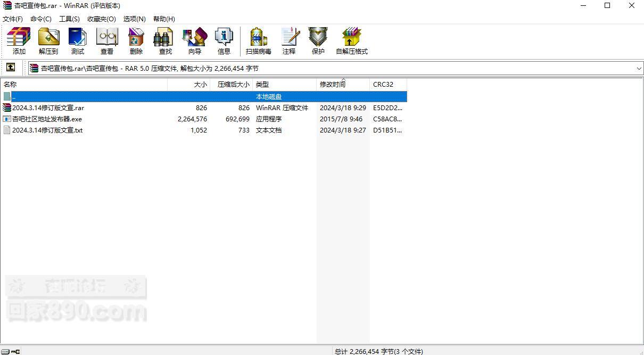Click the Info (信息) toolbar icon

coord(224,42)
